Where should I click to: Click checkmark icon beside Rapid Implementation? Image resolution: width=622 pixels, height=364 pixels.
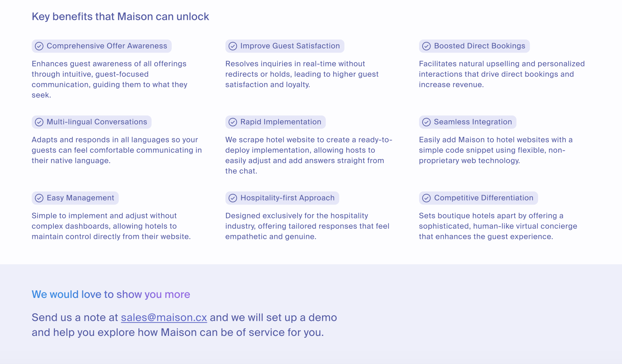[x=233, y=122]
